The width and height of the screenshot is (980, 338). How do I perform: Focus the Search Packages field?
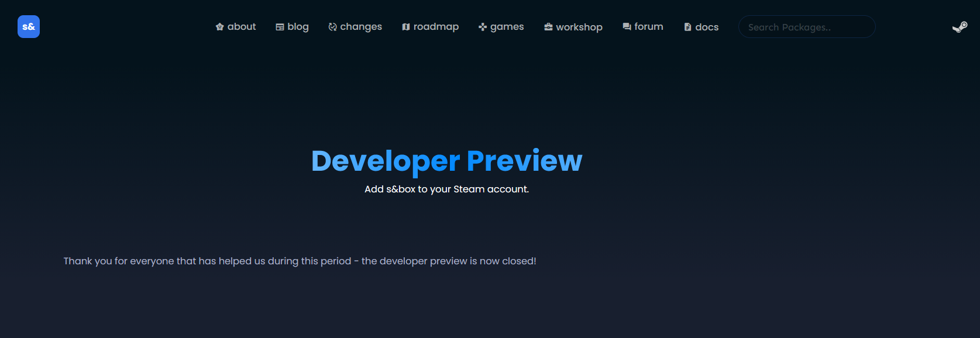click(x=807, y=27)
